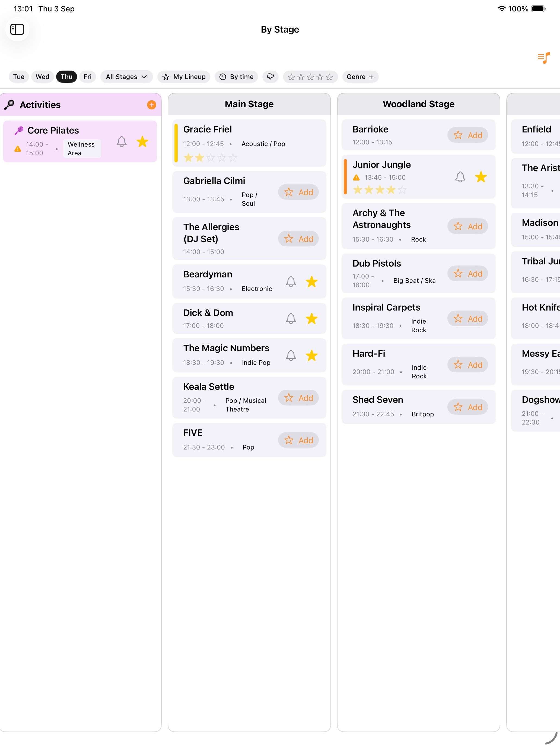This screenshot has width=560, height=747.
Task: Click the Activities microphone icon
Action: pos(9,105)
